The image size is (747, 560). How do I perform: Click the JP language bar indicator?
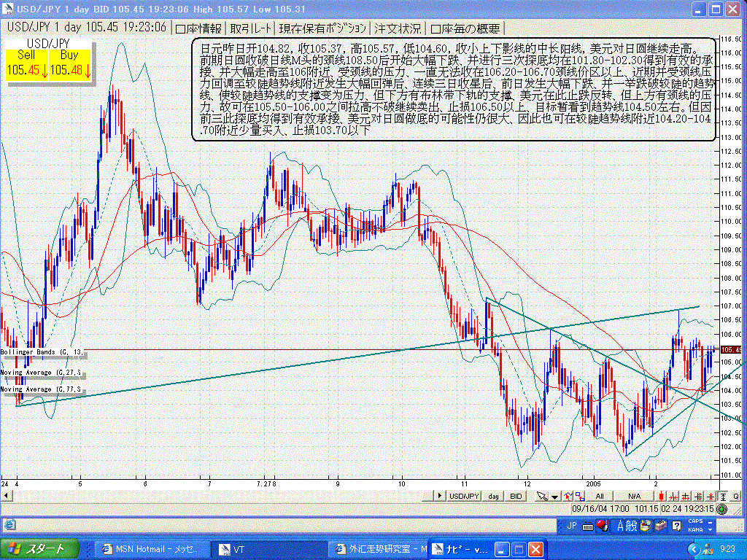click(571, 526)
